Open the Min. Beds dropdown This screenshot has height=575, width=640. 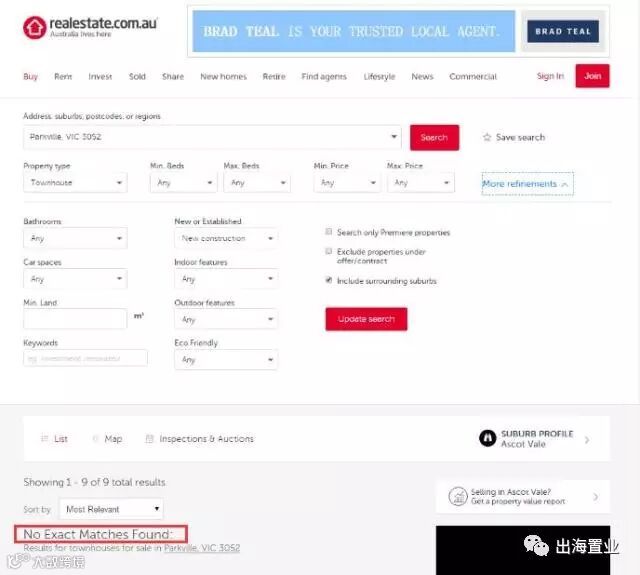[184, 182]
